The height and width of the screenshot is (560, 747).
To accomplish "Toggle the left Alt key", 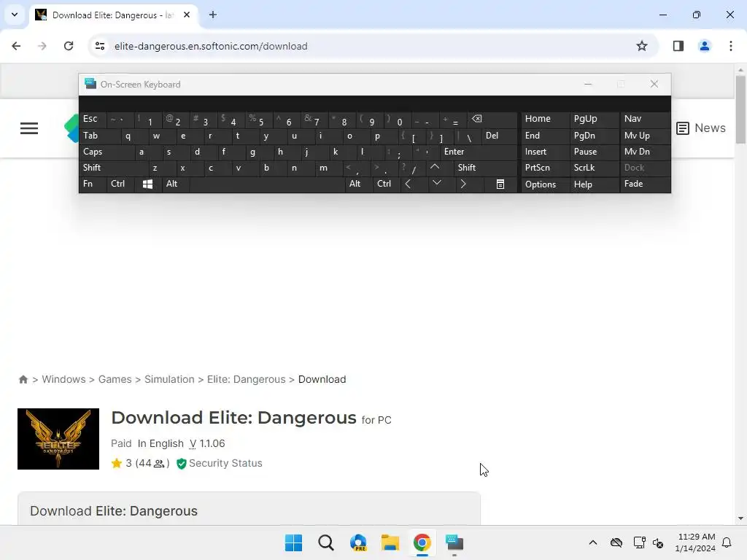I will click(x=175, y=184).
